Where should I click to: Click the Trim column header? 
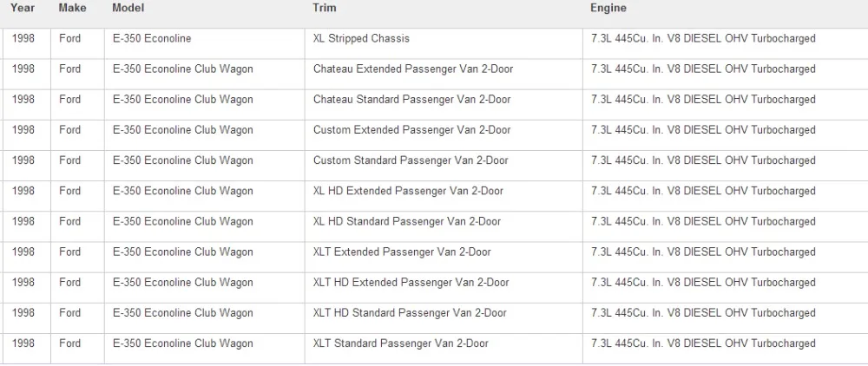click(x=325, y=9)
